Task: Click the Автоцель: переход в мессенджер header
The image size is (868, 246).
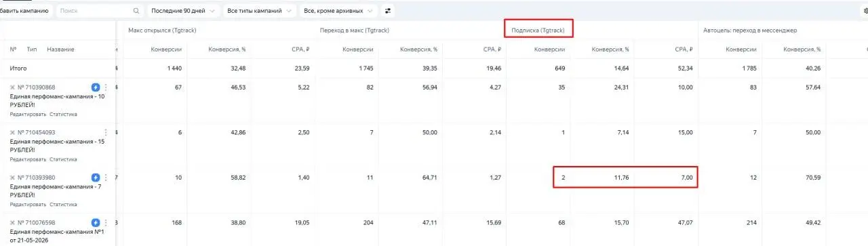Action: coord(750,30)
